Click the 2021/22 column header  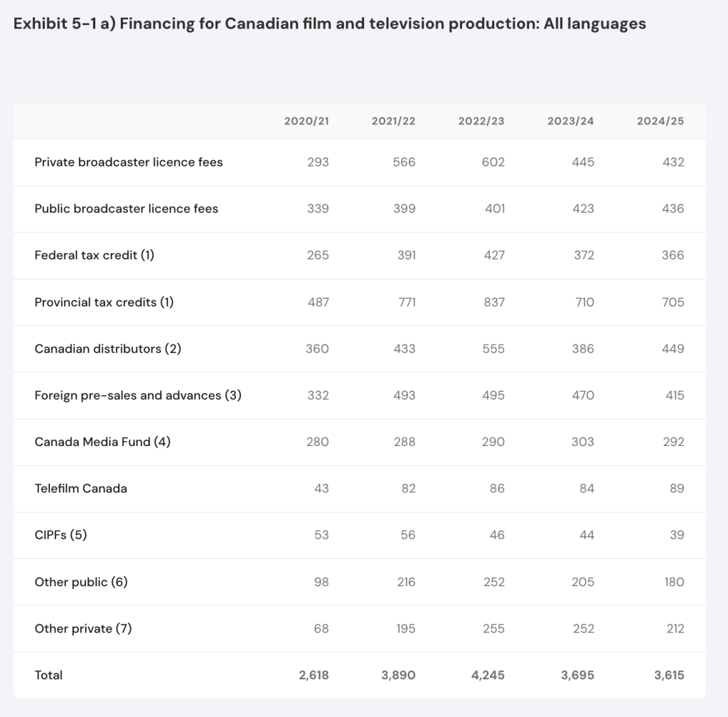pyautogui.click(x=393, y=121)
